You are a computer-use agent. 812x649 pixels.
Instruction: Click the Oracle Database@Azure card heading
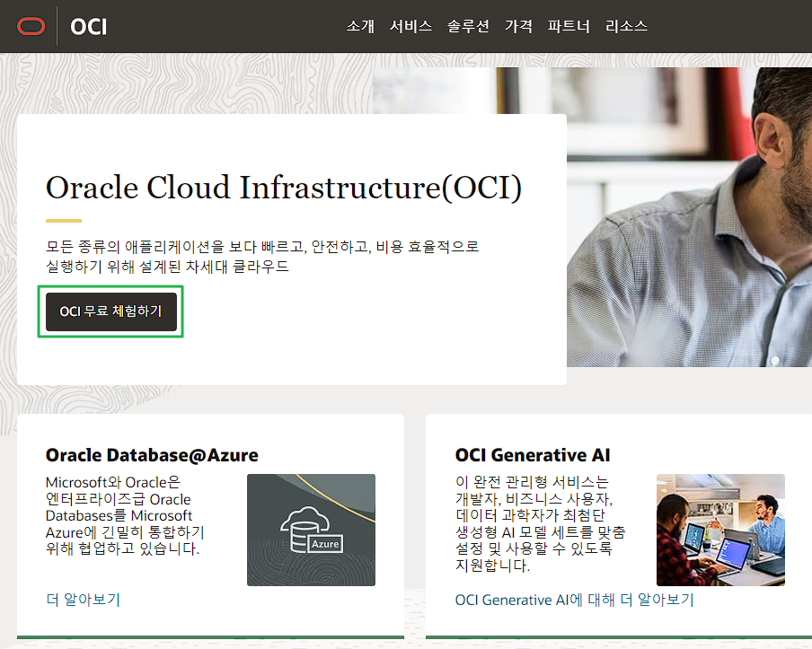[152, 455]
